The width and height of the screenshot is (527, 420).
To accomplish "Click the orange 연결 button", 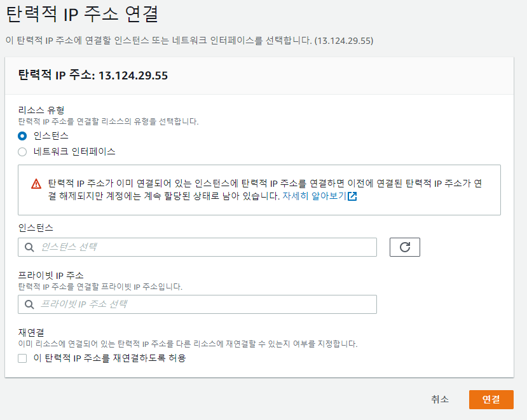I will pos(491,400).
